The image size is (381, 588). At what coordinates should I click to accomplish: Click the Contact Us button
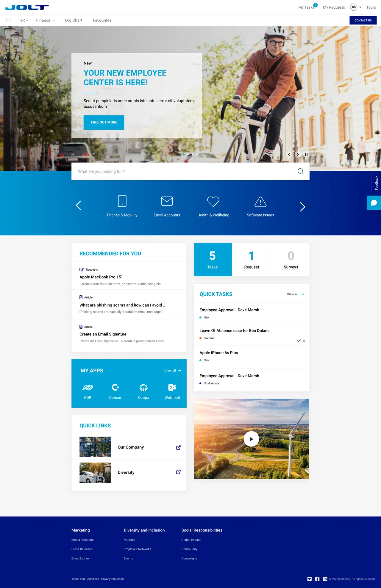pyautogui.click(x=363, y=21)
